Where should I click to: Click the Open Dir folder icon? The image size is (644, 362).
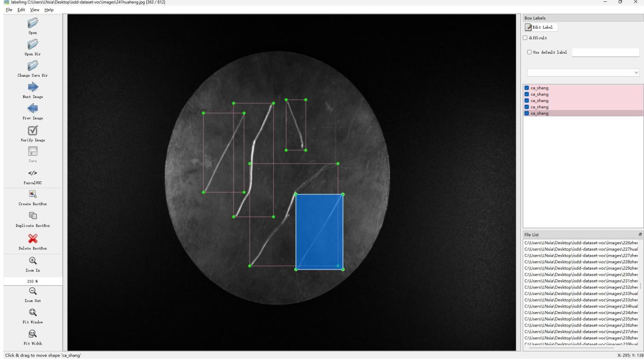(32, 44)
